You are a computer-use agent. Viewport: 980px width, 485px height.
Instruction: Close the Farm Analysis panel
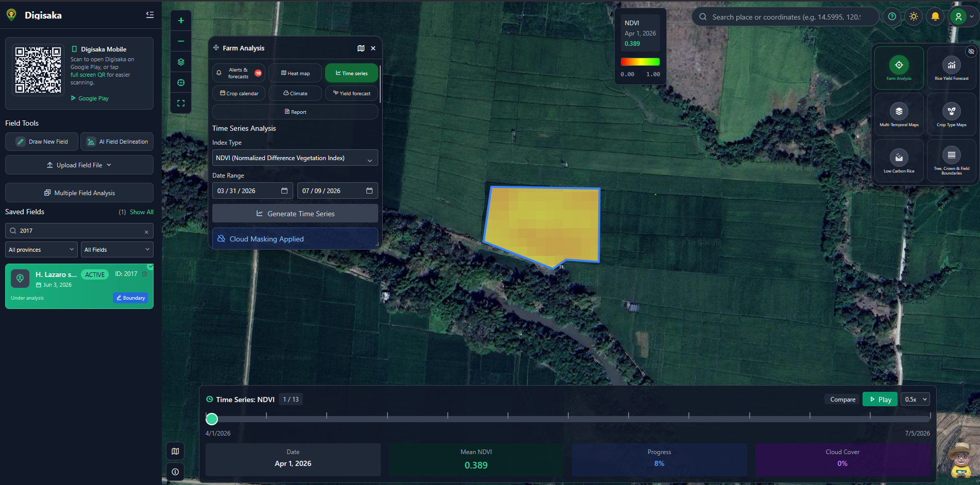(x=373, y=48)
